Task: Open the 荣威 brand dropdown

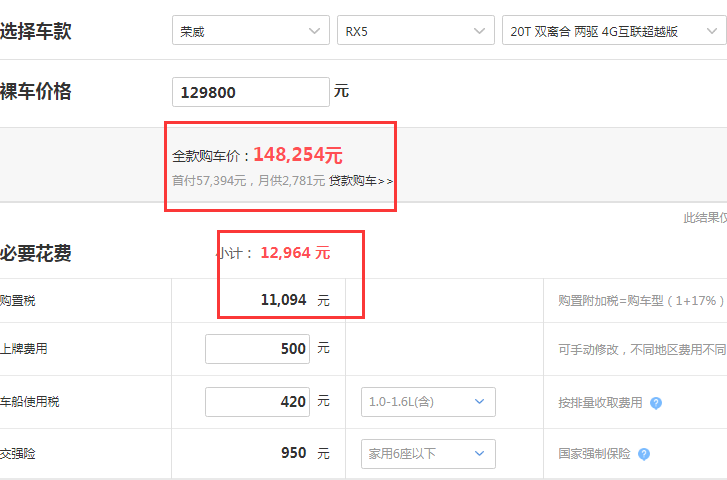Action: tap(251, 31)
